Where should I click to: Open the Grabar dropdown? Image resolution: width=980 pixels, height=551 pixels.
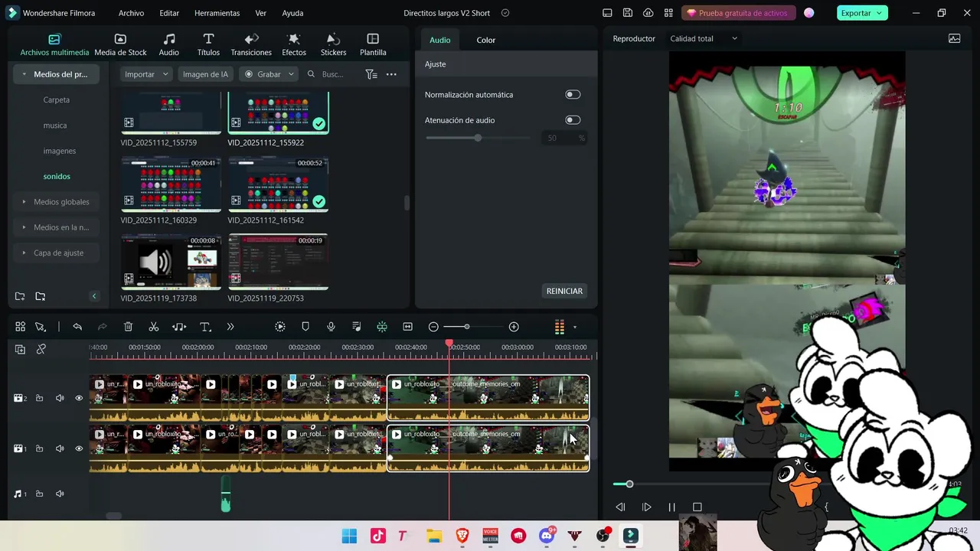[268, 74]
